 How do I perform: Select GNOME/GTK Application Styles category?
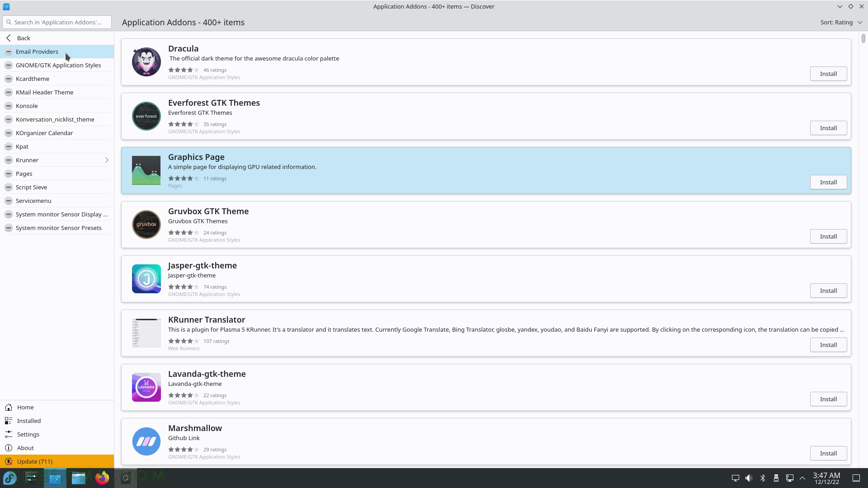click(x=57, y=65)
